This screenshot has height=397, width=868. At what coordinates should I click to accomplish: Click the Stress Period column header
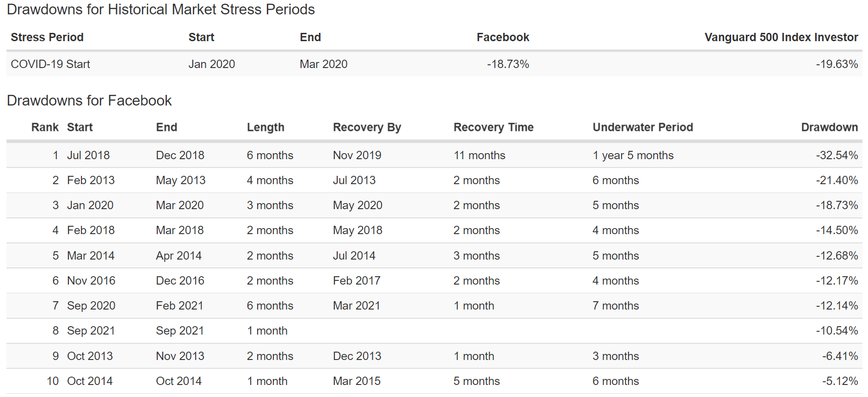(47, 37)
